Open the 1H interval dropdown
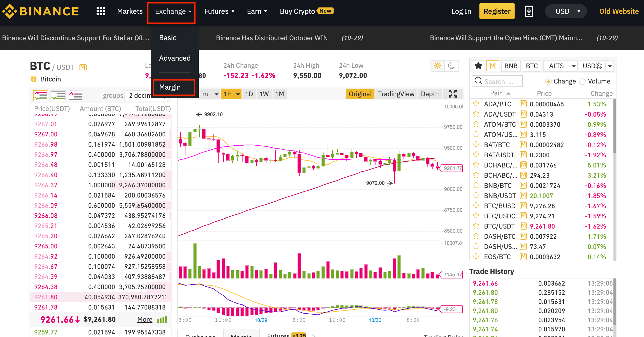The height and width of the screenshot is (337, 644). click(x=231, y=94)
